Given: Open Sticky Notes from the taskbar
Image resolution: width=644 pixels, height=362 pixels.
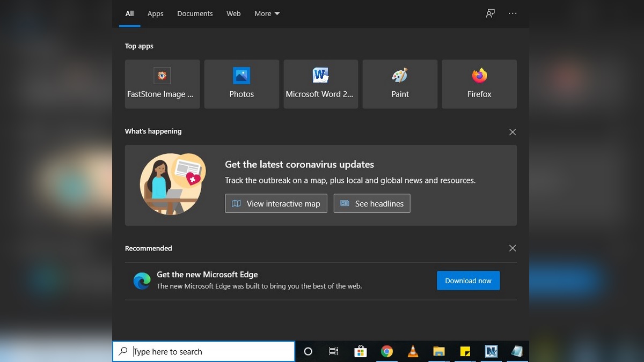Looking at the screenshot, I should coord(465,351).
